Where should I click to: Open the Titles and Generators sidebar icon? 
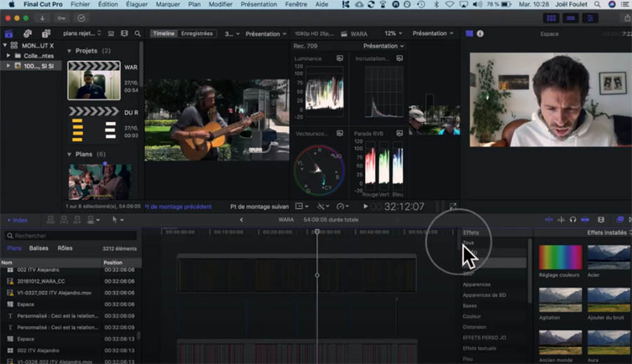click(x=46, y=34)
